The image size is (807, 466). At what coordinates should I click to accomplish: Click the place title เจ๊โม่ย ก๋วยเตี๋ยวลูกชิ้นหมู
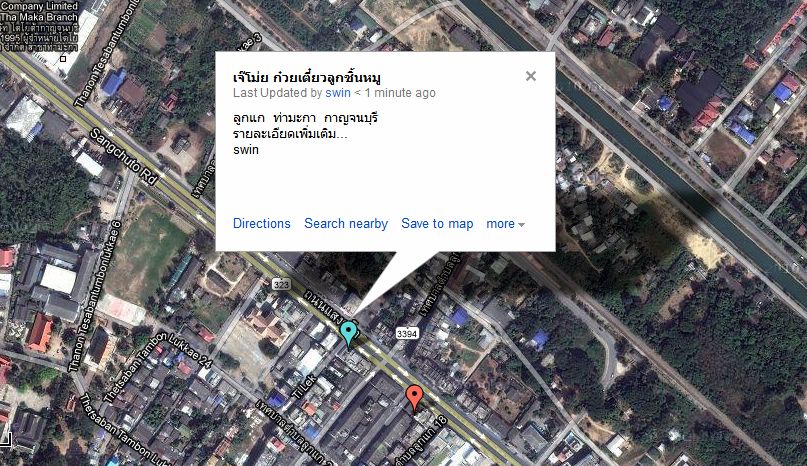(x=307, y=78)
